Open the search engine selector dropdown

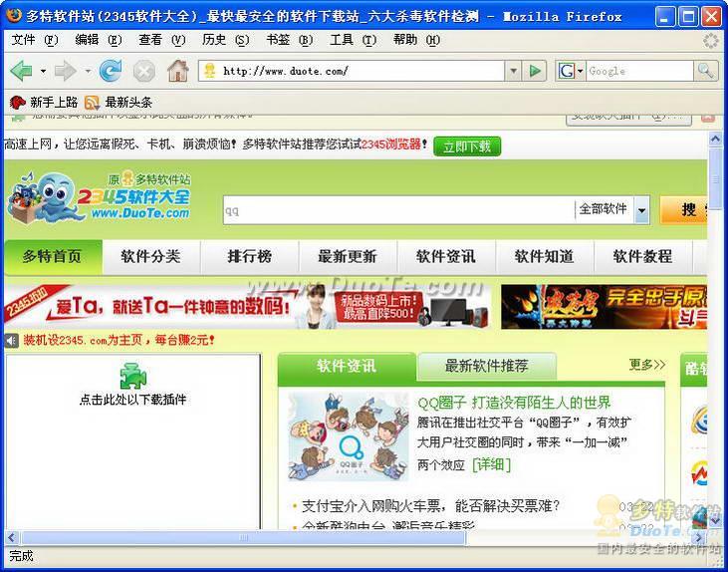click(x=581, y=71)
